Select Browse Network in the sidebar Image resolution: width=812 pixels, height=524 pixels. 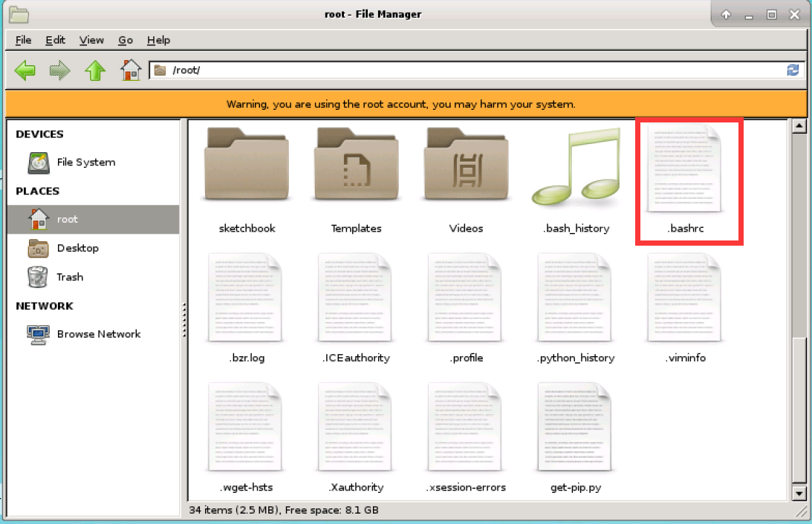click(93, 334)
